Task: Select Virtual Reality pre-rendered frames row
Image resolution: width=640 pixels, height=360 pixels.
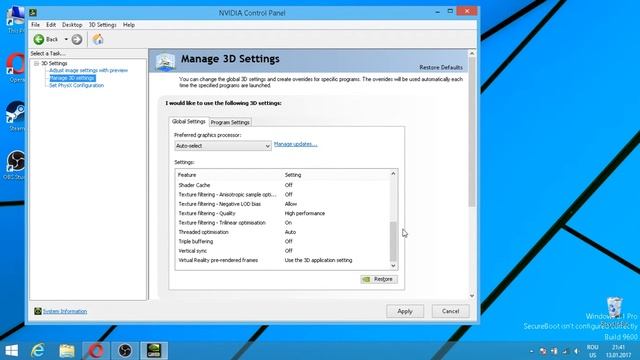Action: (282, 260)
